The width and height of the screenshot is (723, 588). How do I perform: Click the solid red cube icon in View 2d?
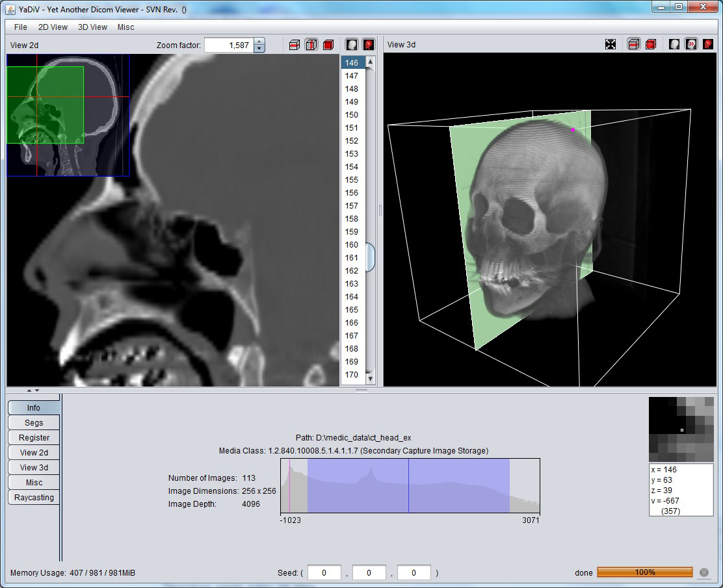[328, 45]
